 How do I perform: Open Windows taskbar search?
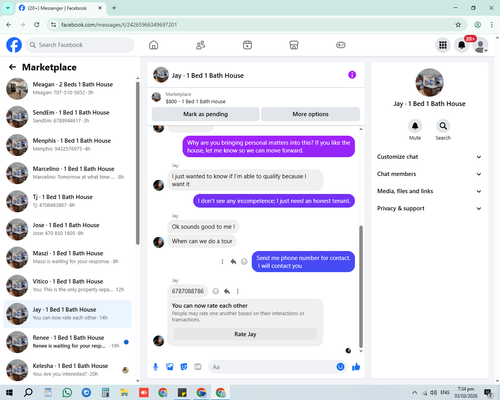coord(28,392)
